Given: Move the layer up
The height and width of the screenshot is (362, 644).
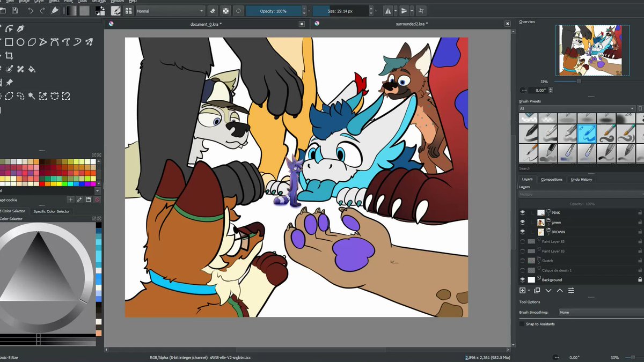Looking at the screenshot, I should [x=560, y=290].
